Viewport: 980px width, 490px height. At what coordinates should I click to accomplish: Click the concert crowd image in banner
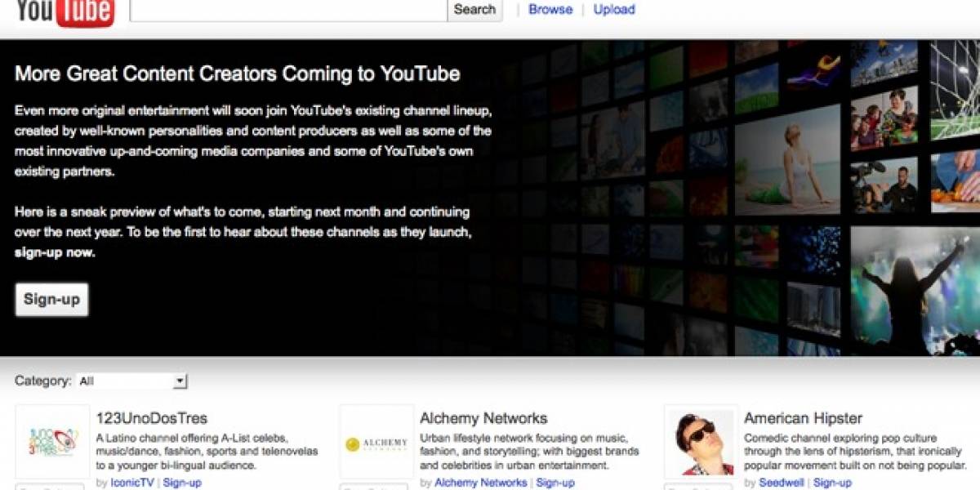pyautogui.click(x=915, y=291)
